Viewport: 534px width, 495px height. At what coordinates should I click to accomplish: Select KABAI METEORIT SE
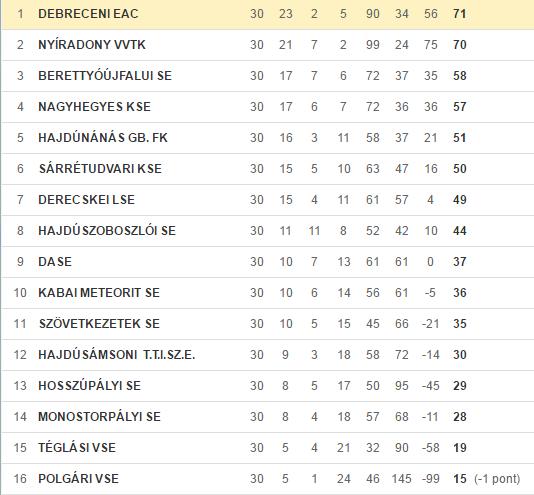click(x=99, y=293)
